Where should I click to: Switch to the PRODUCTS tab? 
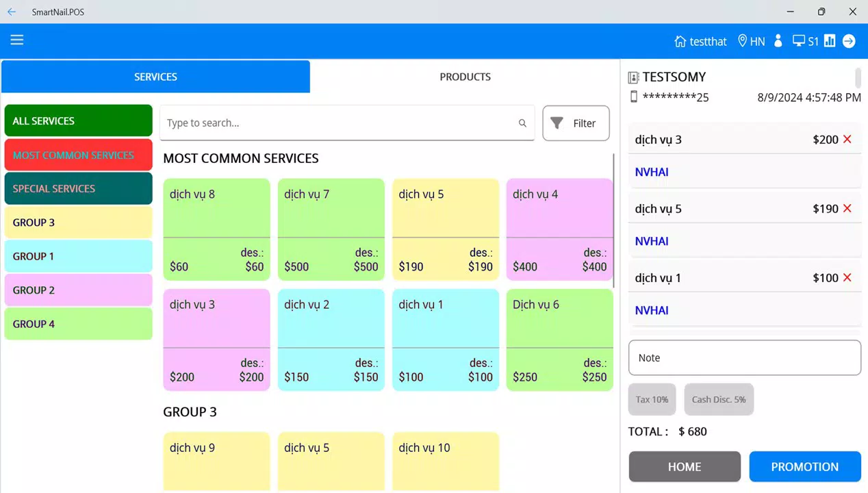[x=465, y=77]
